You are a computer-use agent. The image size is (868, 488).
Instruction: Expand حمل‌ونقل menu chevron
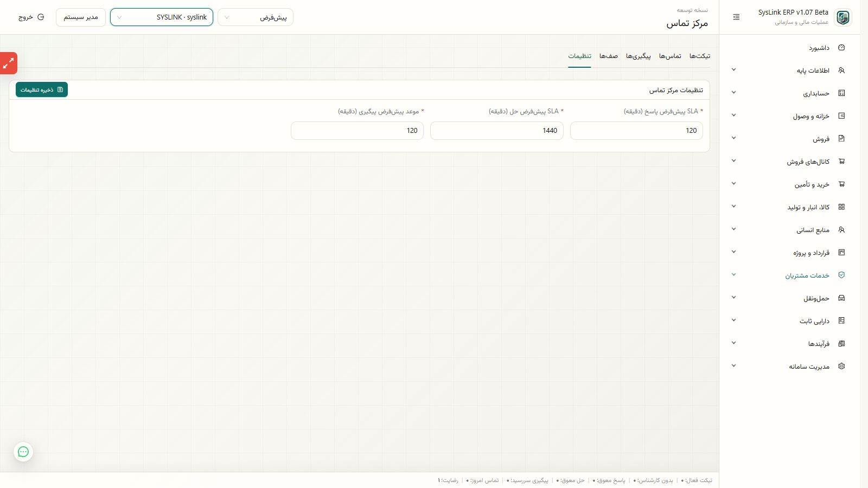733,298
